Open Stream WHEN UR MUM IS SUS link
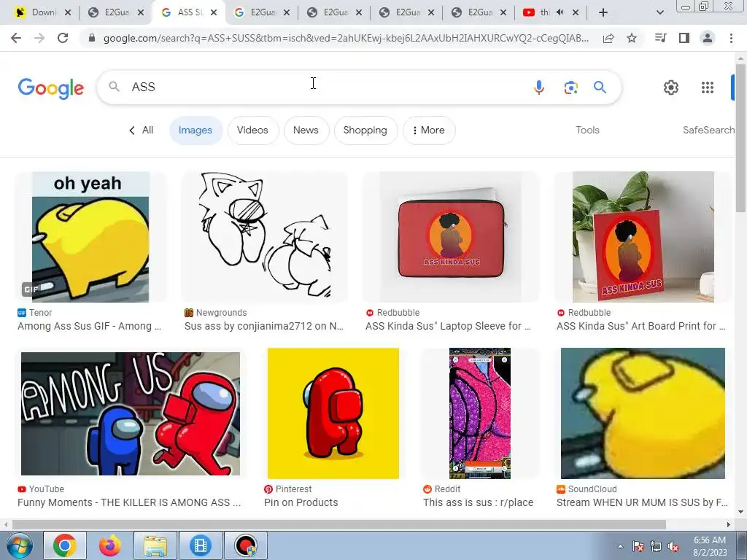This screenshot has height=560, width=747. pyautogui.click(x=642, y=502)
